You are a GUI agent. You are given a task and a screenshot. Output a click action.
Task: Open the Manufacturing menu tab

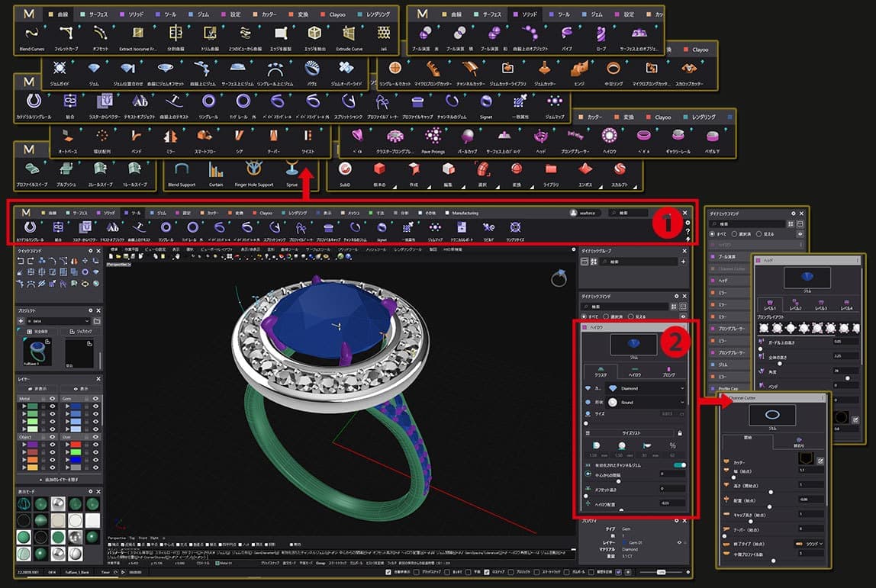(465, 213)
